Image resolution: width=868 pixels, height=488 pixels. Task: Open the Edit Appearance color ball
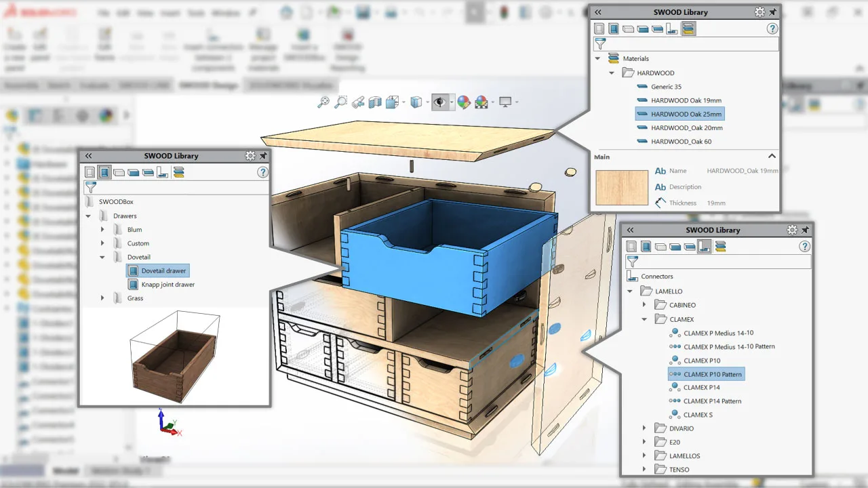[x=464, y=102]
